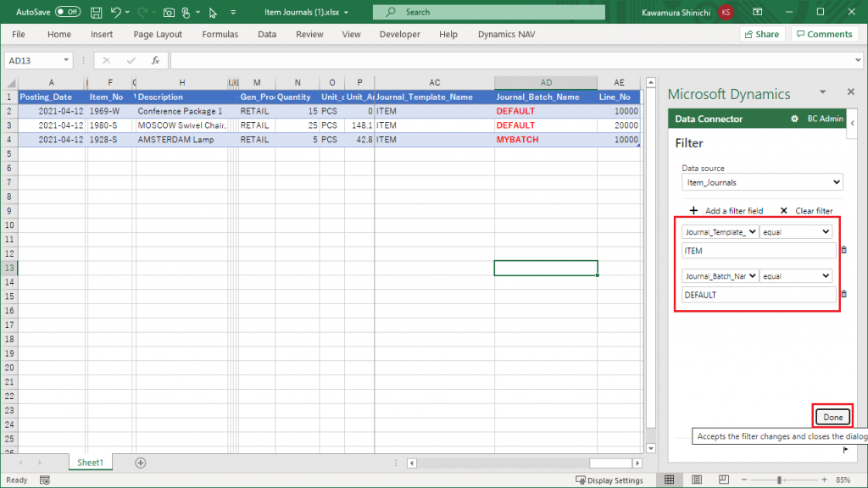Screen dimensions: 868x488
Task: Open the Name Box dropdown
Action: [66, 60]
